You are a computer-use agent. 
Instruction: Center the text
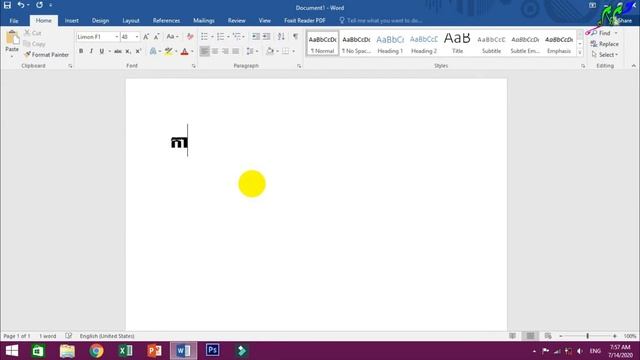215,51
